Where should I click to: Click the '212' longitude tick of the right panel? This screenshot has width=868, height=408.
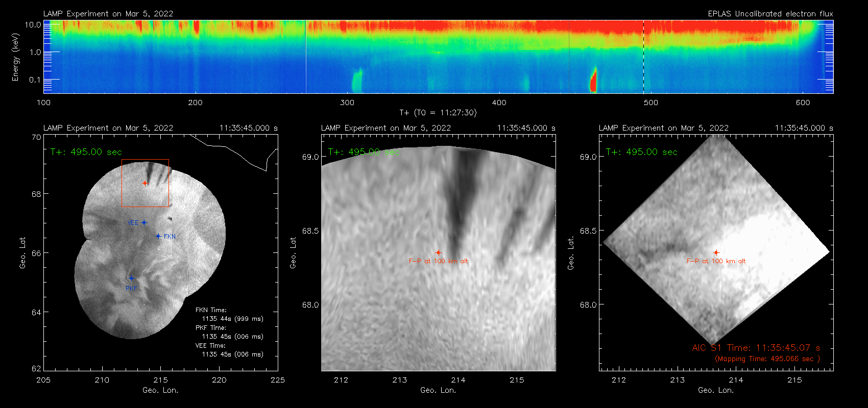pos(619,380)
